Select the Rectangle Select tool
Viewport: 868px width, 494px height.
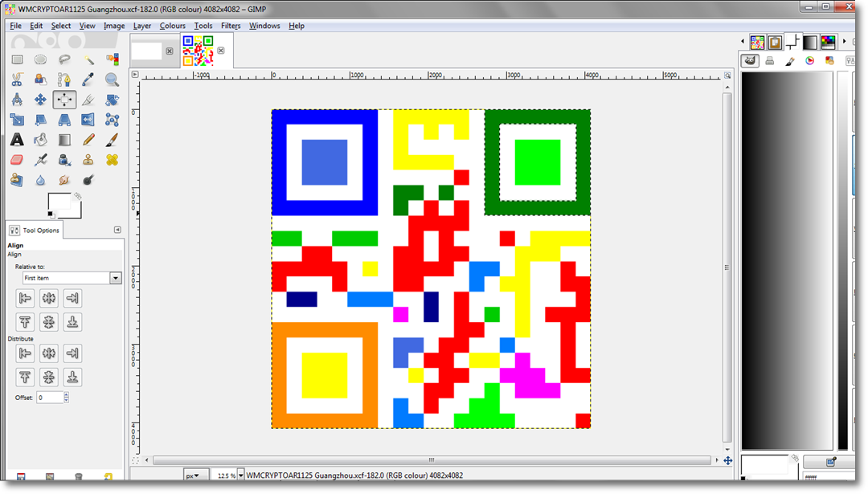[17, 59]
